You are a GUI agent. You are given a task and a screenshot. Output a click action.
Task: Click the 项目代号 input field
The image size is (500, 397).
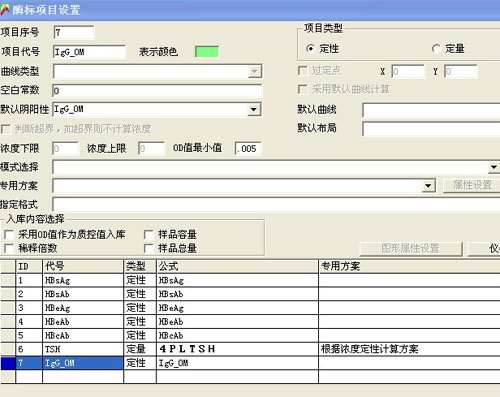pos(90,52)
